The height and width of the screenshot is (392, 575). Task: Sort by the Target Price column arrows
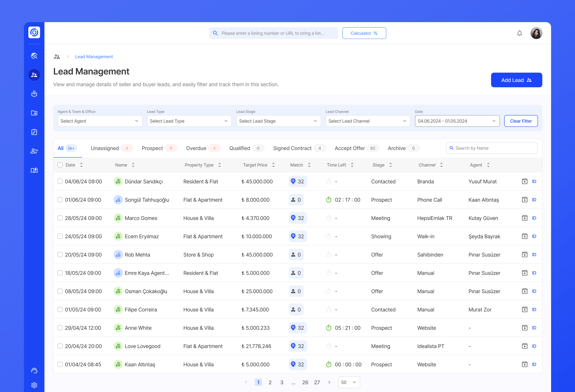click(x=273, y=165)
